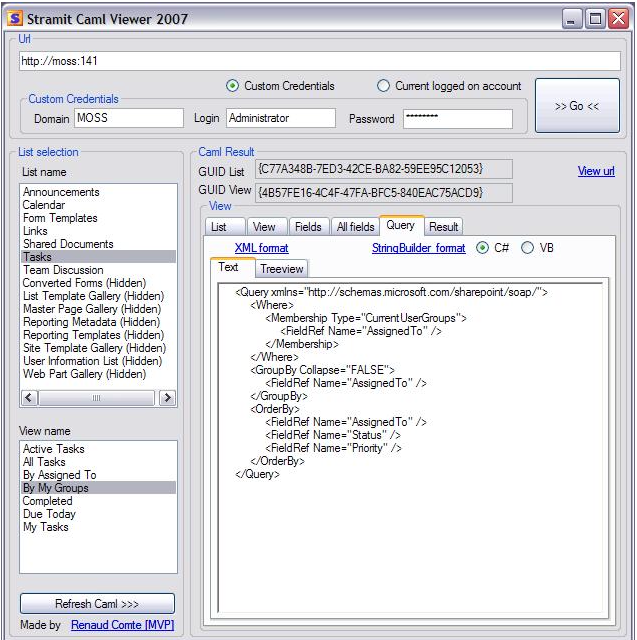
Task: Maximize the Caml Viewer window
Action: tap(595, 19)
